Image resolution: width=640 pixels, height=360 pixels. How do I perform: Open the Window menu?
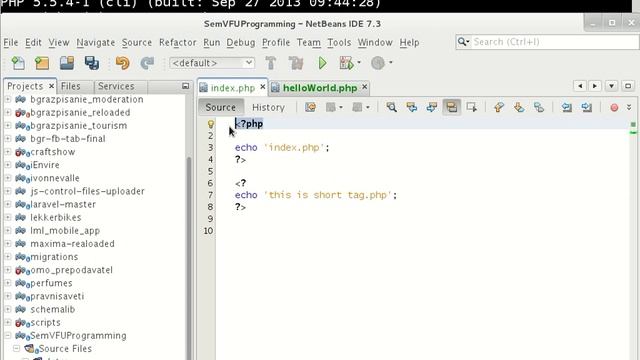pos(375,42)
